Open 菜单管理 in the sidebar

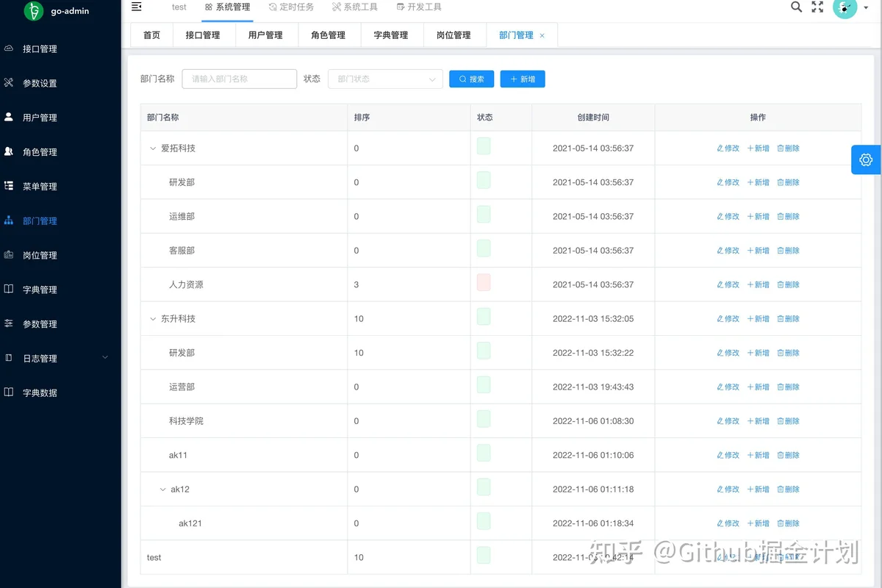[40, 187]
